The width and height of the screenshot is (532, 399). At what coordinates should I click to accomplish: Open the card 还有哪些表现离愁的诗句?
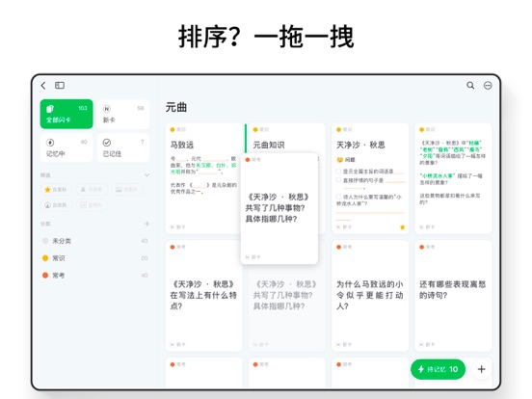click(453, 296)
